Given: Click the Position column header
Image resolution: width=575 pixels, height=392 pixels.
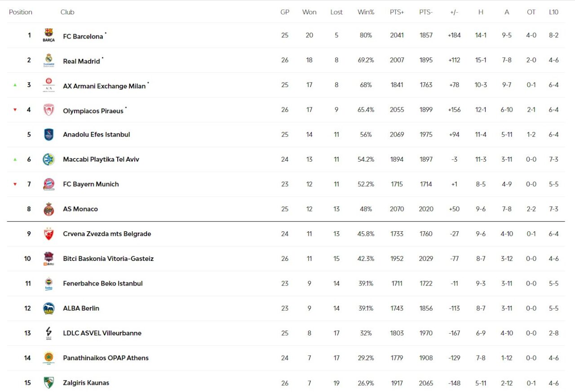Looking at the screenshot, I should tap(21, 12).
